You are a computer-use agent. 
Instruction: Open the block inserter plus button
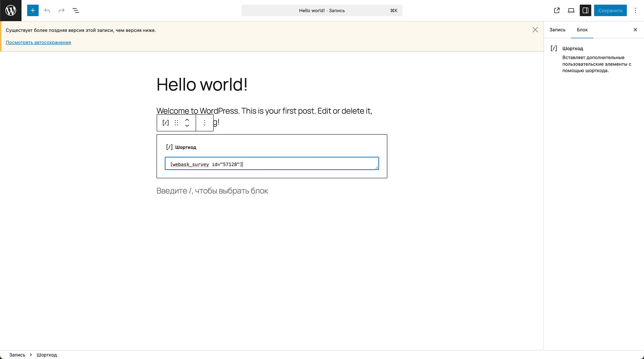(x=33, y=10)
